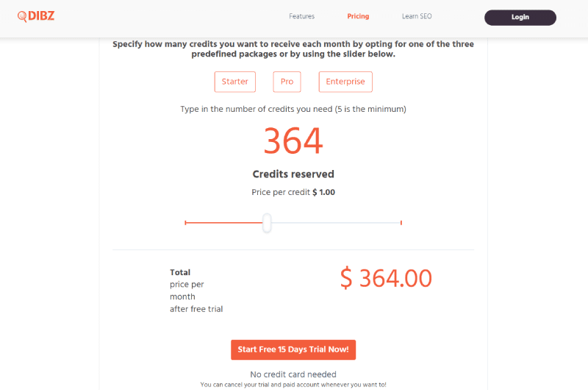Viewport: 588px width, 390px height.
Task: Open the Learn SEO link
Action: coord(417,16)
